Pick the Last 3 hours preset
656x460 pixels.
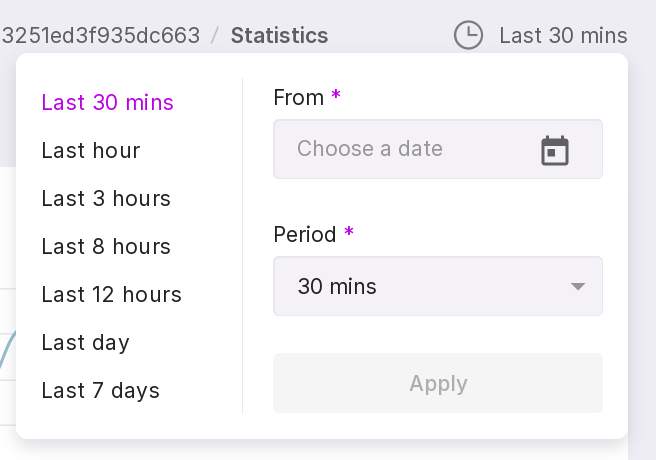tap(106, 199)
